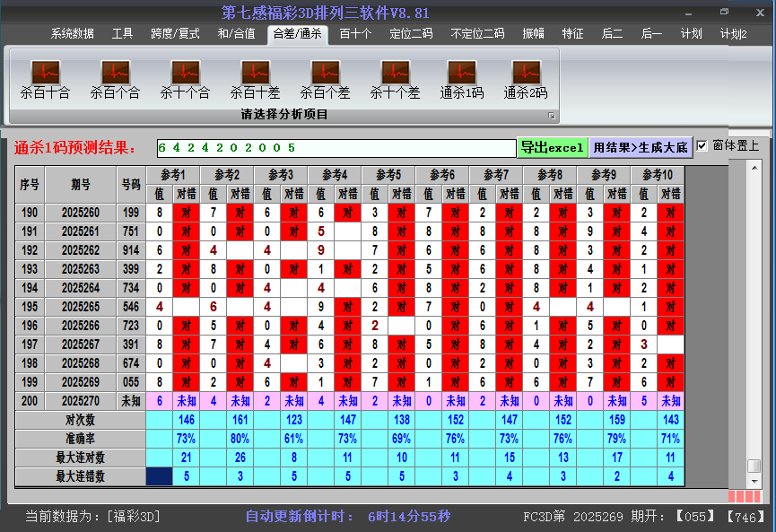Screen dimensions: 776x532
Task: Click the vertical scrollbar down arrow
Action: (754, 481)
